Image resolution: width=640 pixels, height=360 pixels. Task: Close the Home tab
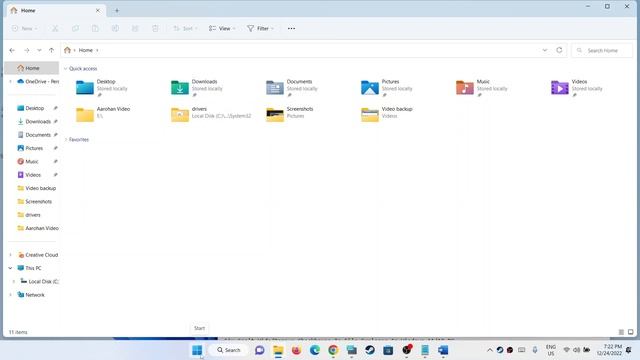coord(98,11)
